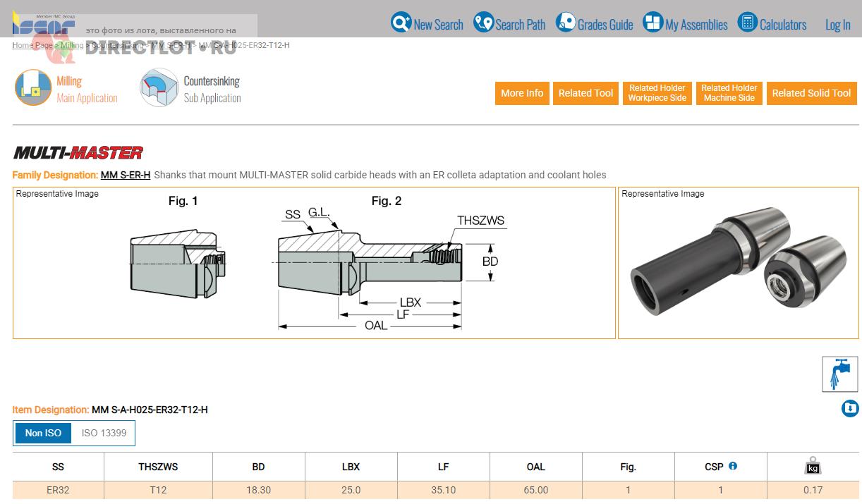
Task: Switch to the ISO 13399 tab
Action: coord(104,433)
